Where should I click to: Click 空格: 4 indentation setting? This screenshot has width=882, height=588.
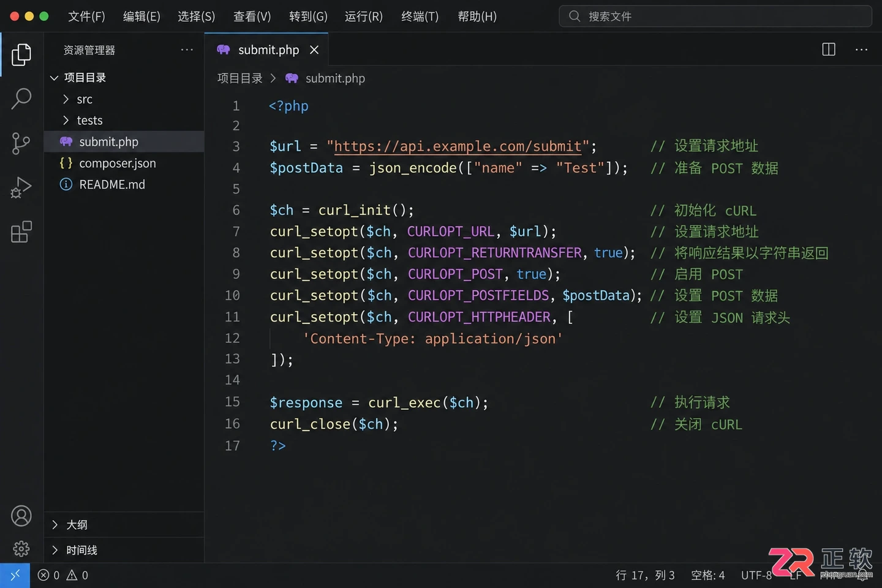[x=707, y=575]
